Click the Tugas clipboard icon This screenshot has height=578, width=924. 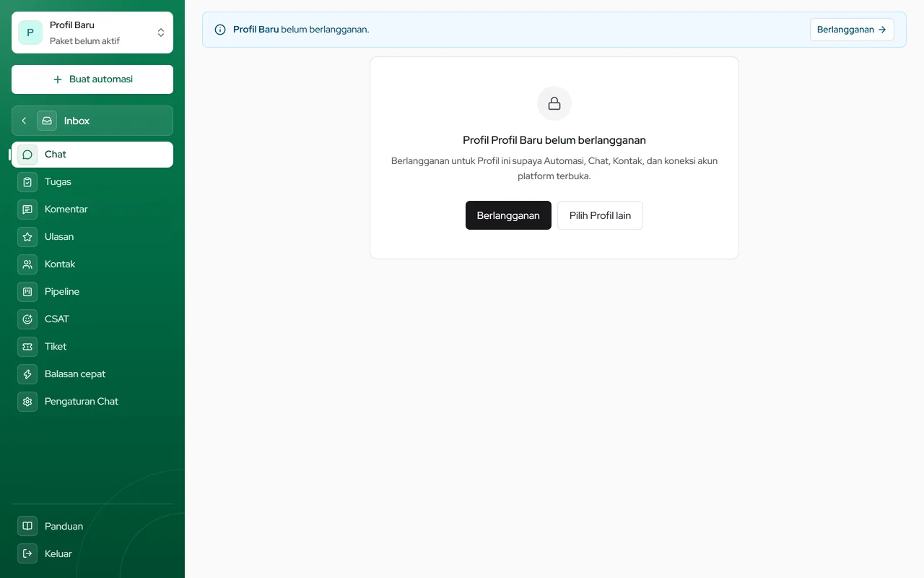[x=27, y=182]
